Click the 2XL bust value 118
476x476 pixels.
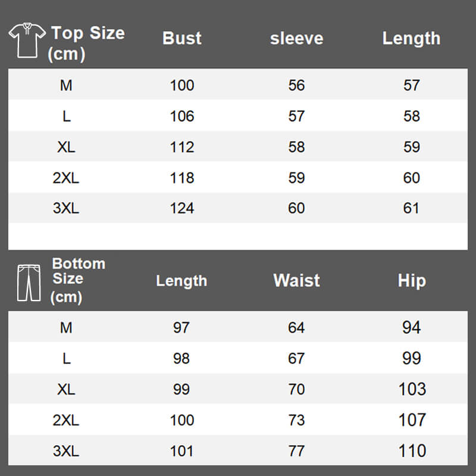(x=181, y=178)
